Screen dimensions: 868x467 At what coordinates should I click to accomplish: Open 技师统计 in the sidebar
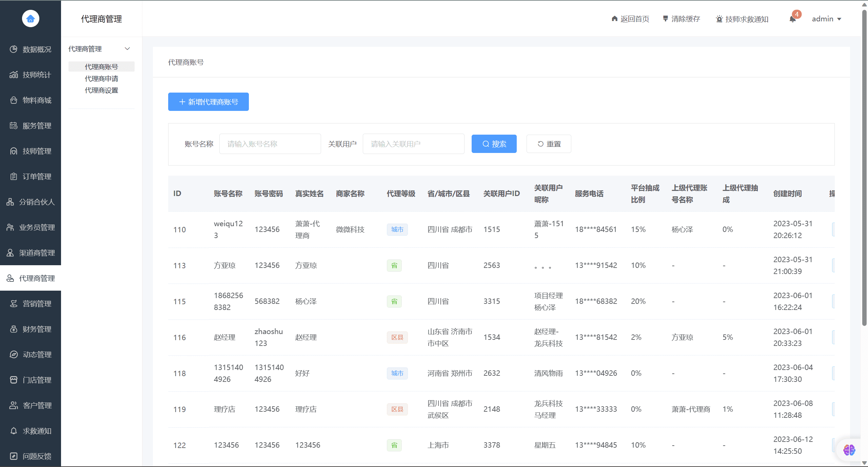tap(31, 75)
